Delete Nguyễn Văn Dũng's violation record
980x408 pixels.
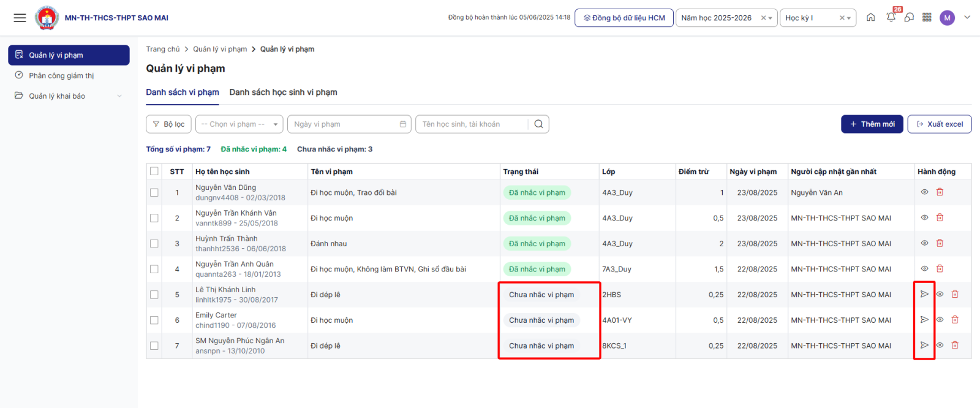(940, 192)
